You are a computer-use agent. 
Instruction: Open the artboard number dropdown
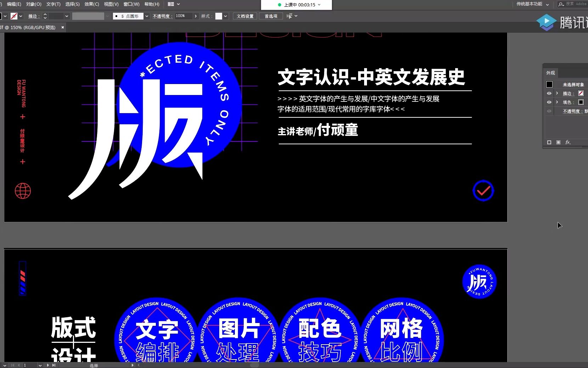(x=40, y=365)
